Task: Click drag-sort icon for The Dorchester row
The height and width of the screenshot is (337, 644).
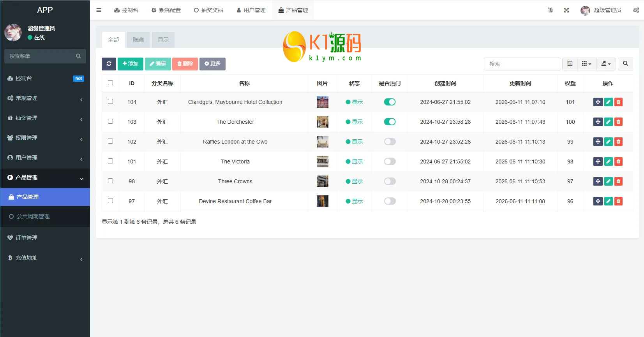Action: (598, 122)
